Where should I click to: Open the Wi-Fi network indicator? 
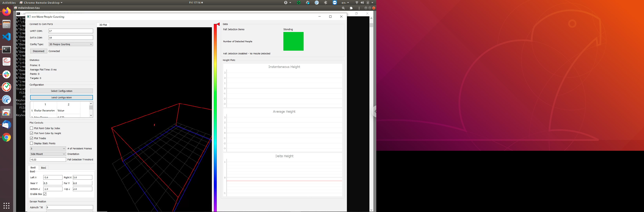[357, 3]
